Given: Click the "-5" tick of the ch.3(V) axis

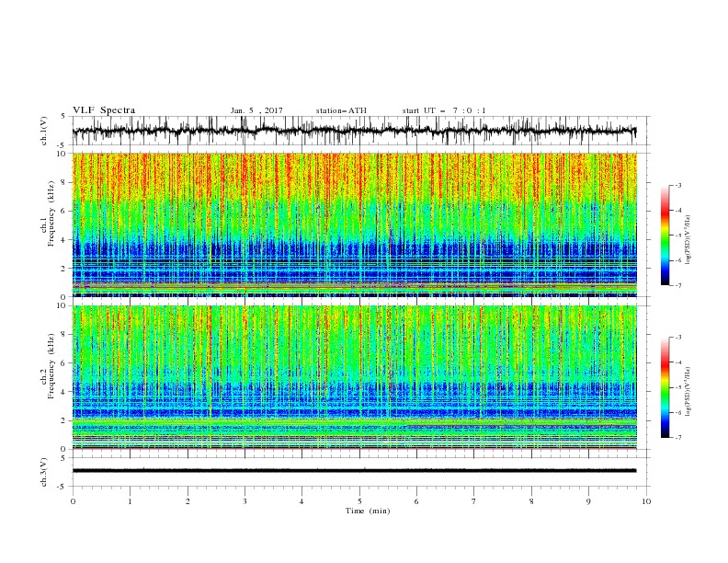Looking at the screenshot, I should point(63,487).
